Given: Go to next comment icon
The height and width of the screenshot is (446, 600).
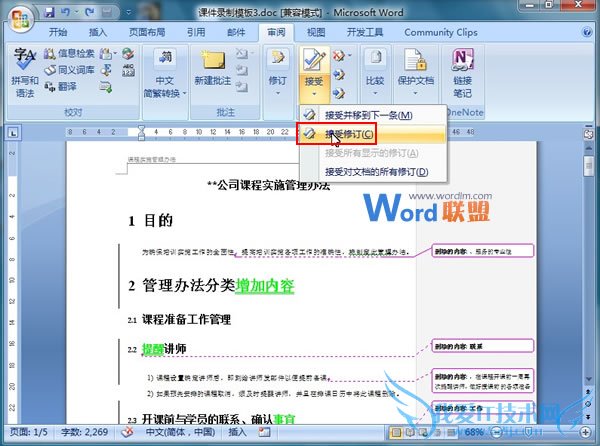Looking at the screenshot, I should tap(242, 87).
